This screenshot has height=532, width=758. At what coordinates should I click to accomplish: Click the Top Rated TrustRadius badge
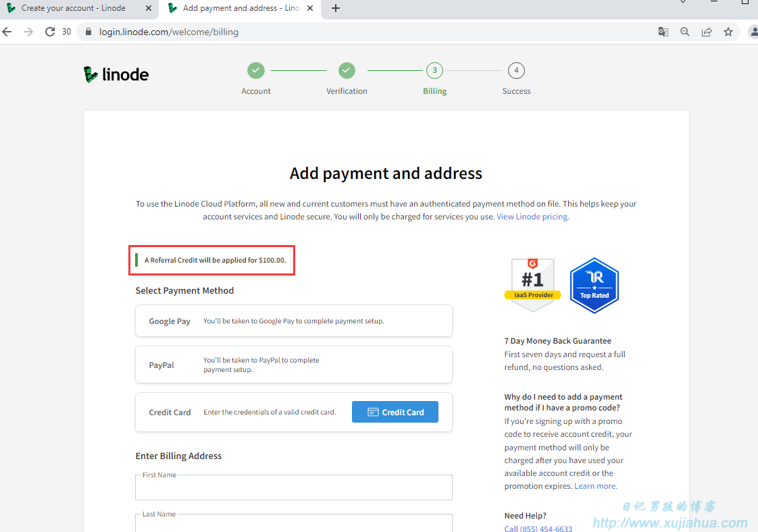(x=594, y=285)
